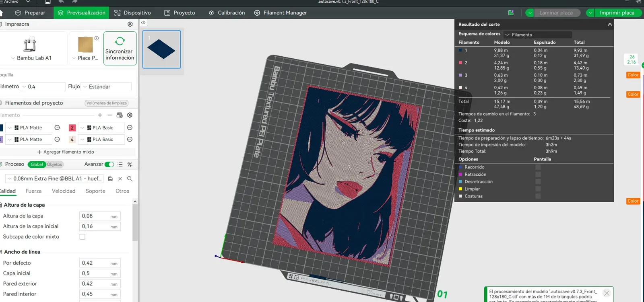Discard preset changes with the X icon
The height and width of the screenshot is (302, 644).
pos(120,179)
